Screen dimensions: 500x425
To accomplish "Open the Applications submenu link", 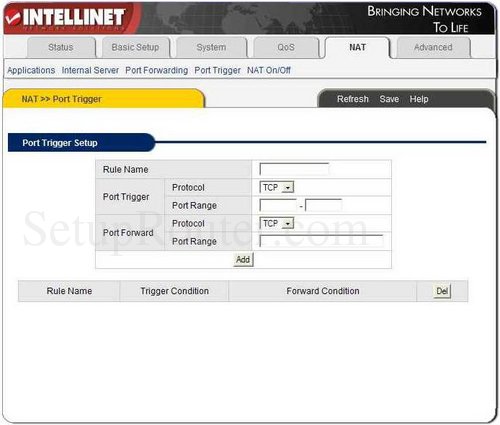I will tap(31, 70).
